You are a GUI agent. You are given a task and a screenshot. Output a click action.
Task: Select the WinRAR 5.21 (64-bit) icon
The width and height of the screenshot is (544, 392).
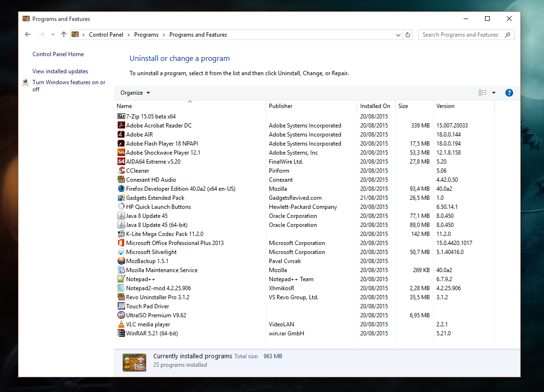tap(121, 333)
